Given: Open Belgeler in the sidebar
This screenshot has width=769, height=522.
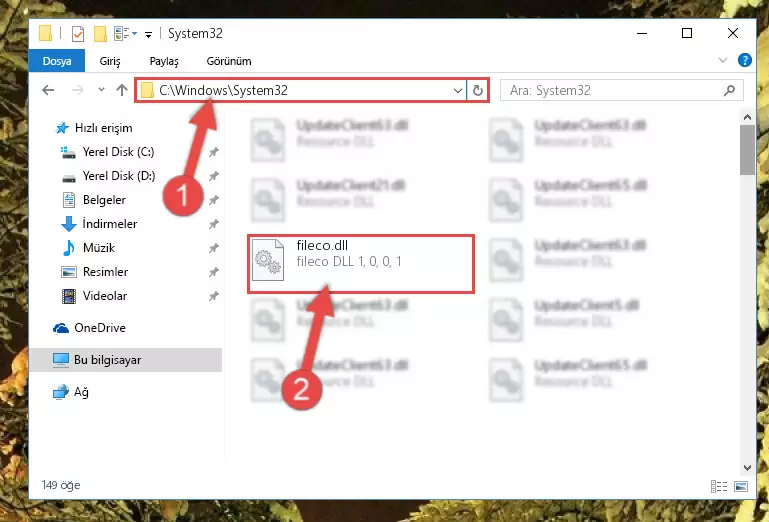Looking at the screenshot, I should (104, 200).
